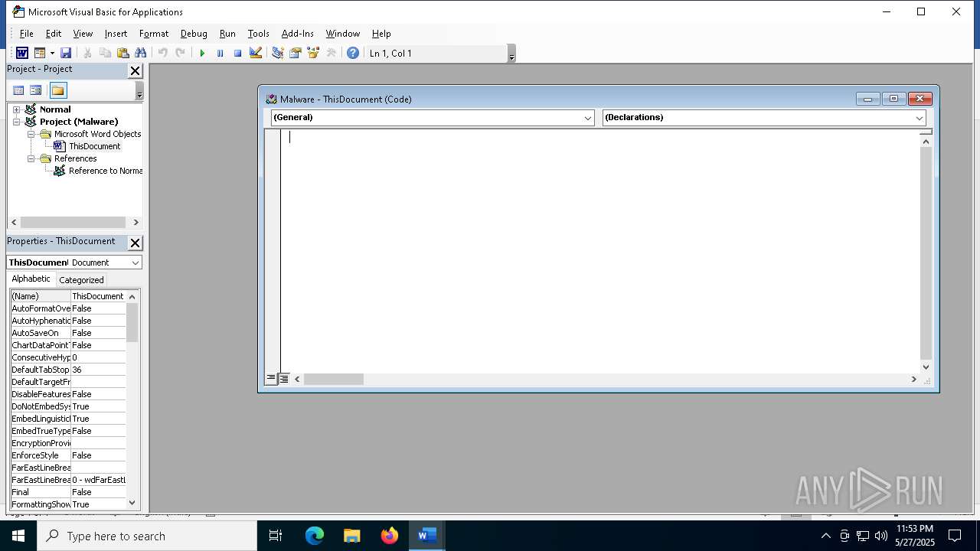The image size is (980, 551).
Task: Click the Windows Start button
Action: click(x=18, y=536)
